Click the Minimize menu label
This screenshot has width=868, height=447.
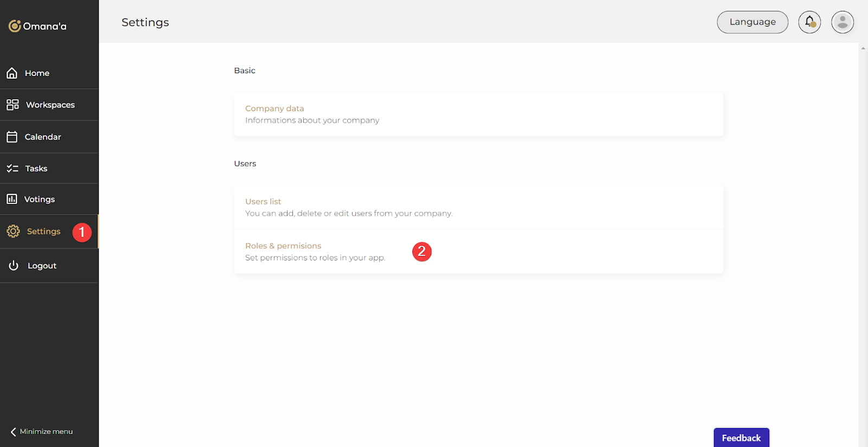click(46, 432)
